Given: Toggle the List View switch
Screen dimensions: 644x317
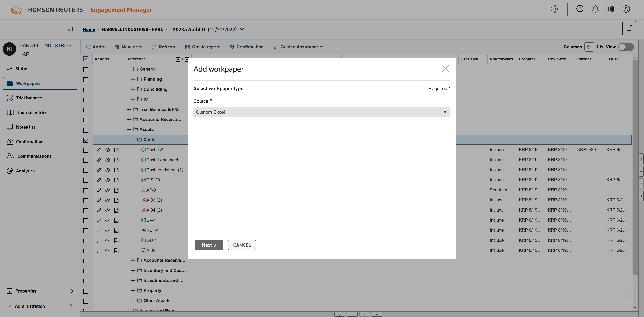Looking at the screenshot, I should click(x=626, y=47).
